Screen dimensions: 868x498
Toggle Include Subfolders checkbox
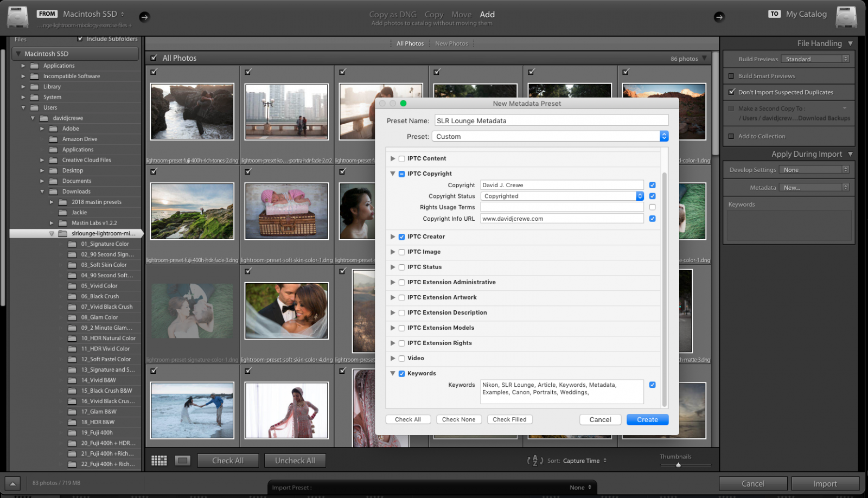pyautogui.click(x=80, y=39)
